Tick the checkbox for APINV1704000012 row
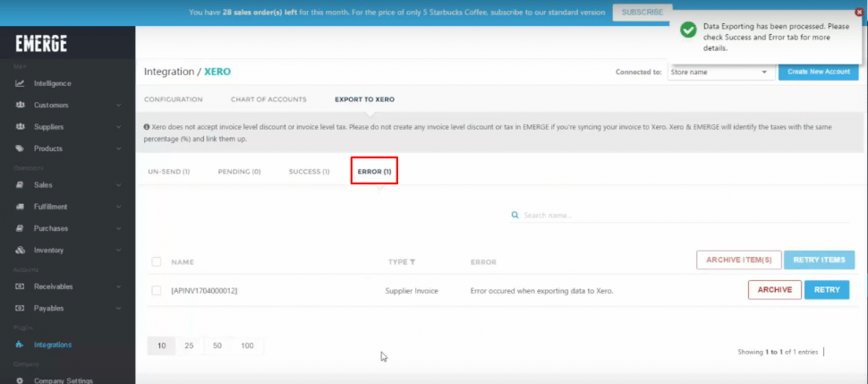 coord(157,290)
